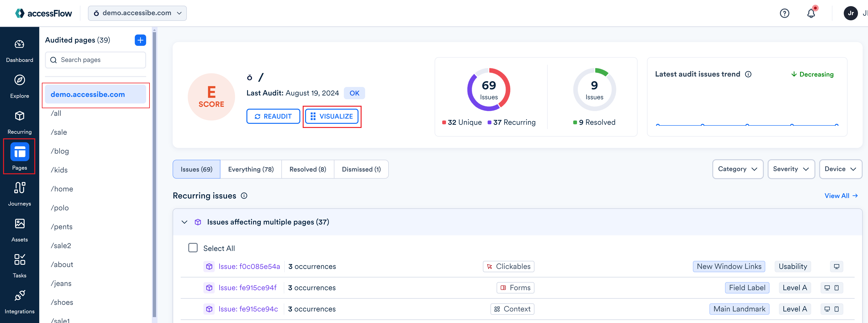
Task: Collapse Issues affecting multiple pages section
Action: [x=184, y=222]
